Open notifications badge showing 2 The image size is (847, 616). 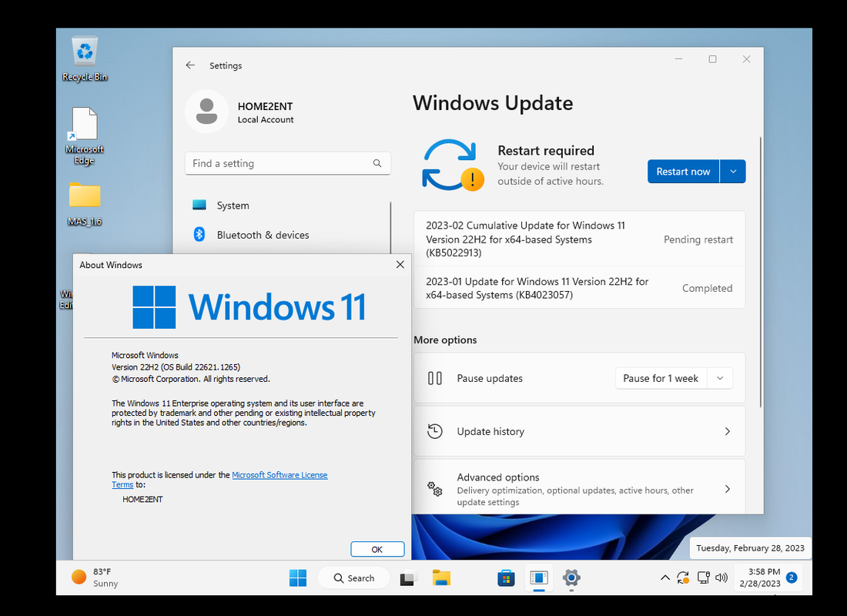click(x=792, y=577)
